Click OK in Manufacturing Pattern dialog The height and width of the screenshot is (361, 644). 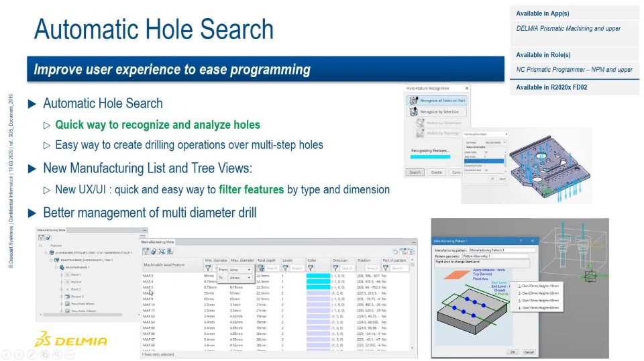click(x=512, y=352)
